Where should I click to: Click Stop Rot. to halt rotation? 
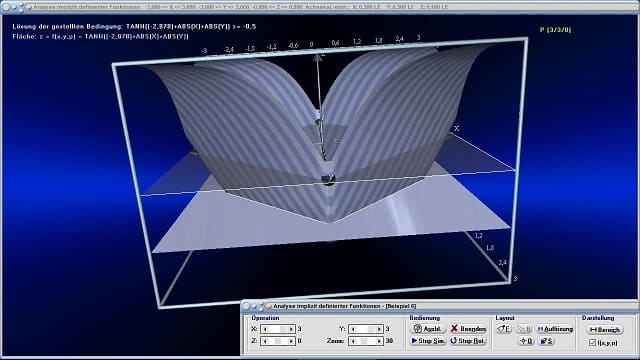468,341
